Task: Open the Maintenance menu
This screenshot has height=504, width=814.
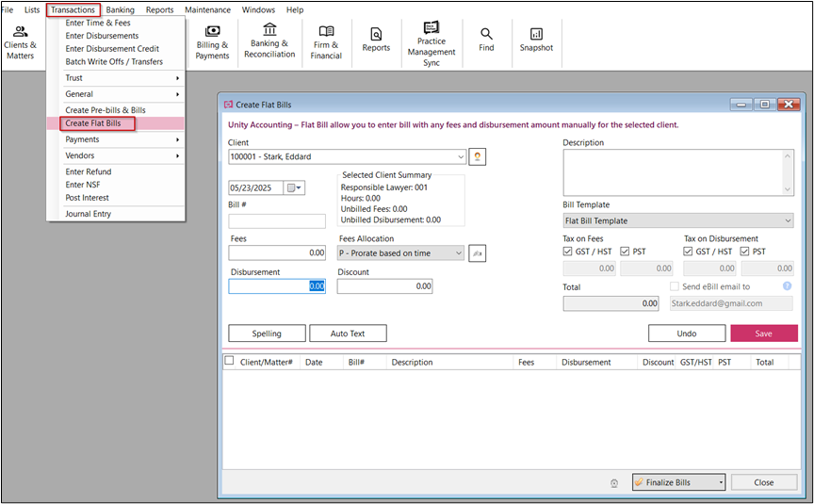Action: click(207, 9)
